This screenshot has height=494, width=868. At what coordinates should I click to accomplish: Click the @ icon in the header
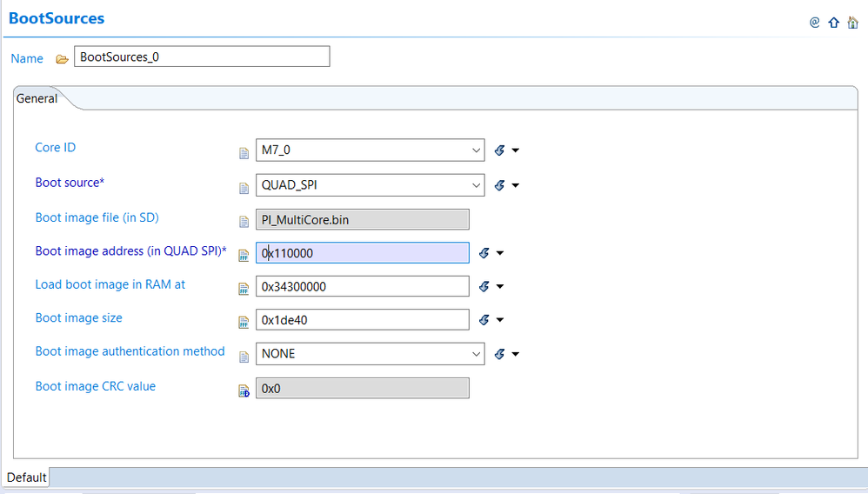[x=815, y=23]
